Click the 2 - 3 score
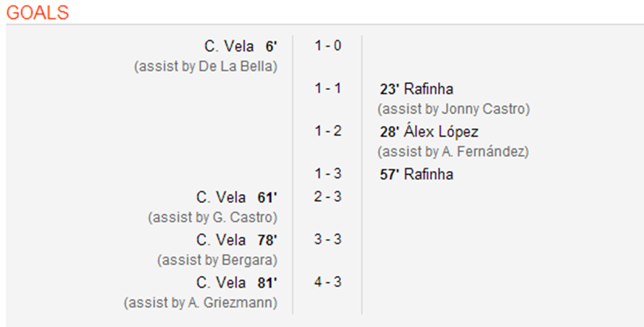 [328, 196]
